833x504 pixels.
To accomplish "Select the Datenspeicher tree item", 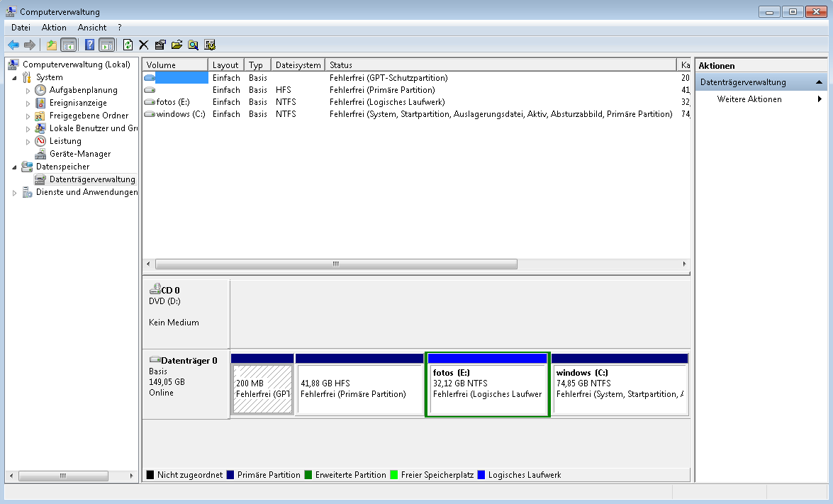I will pos(62,167).
